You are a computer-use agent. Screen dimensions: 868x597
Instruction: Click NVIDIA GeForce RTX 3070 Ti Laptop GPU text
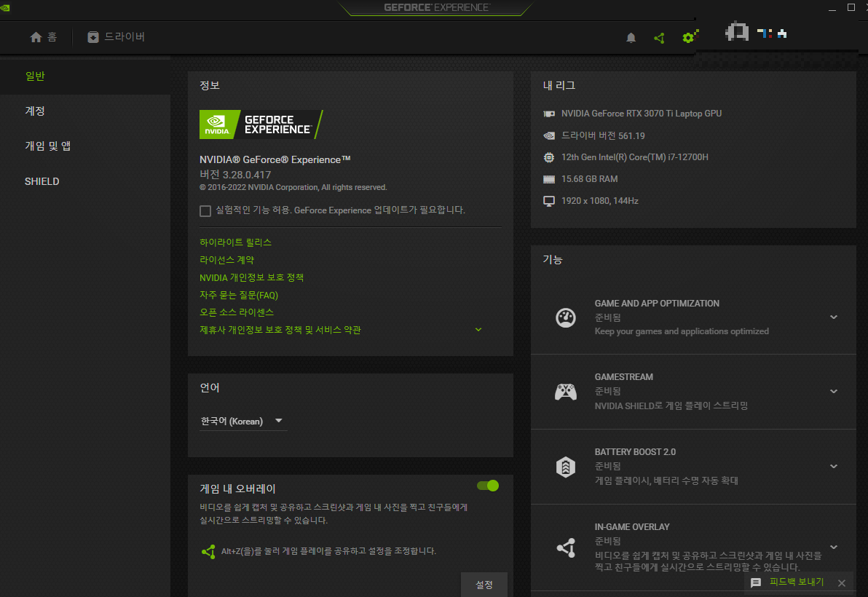[x=641, y=114]
